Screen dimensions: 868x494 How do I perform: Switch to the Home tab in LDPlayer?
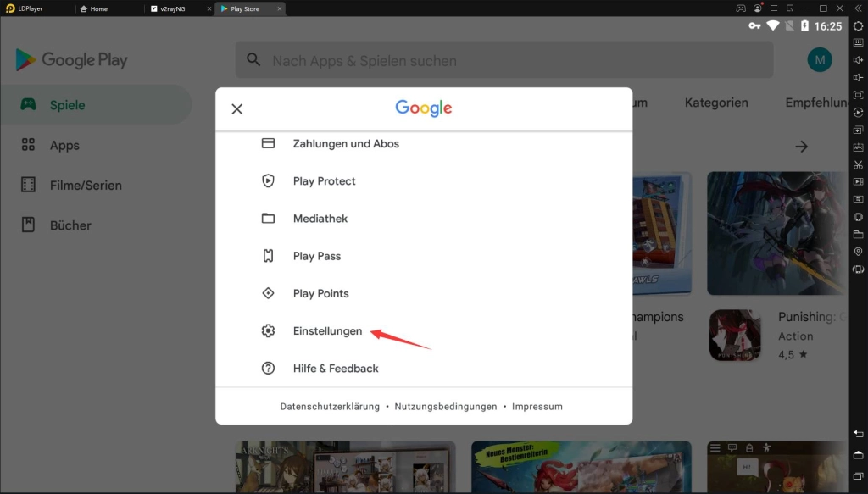tap(94, 8)
